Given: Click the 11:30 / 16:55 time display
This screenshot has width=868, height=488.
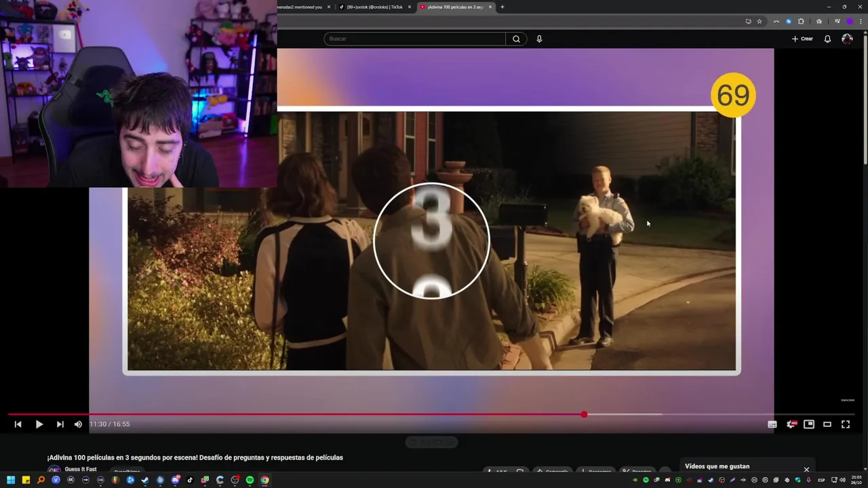Looking at the screenshot, I should 109,424.
